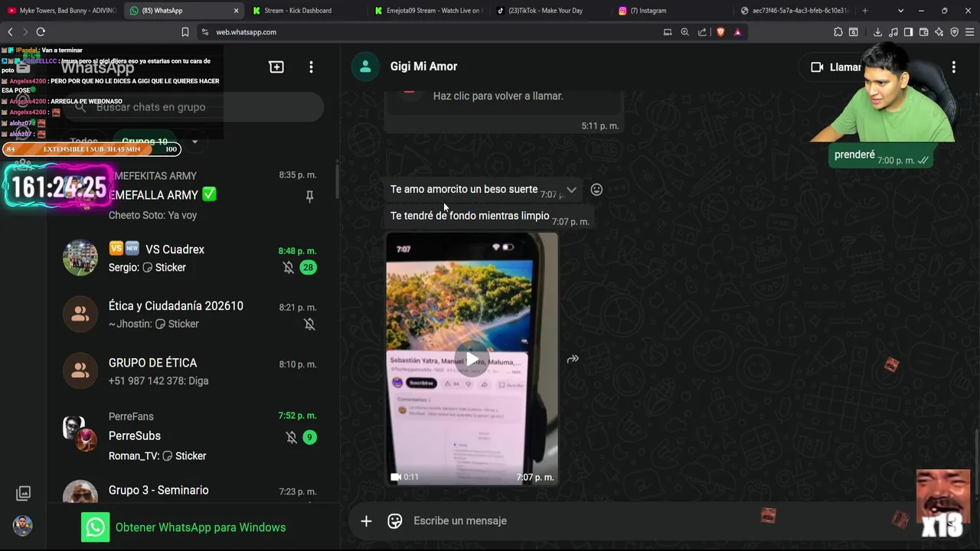The image size is (980, 551).
Task: Bookmark this page in address bar
Action: pos(185,32)
